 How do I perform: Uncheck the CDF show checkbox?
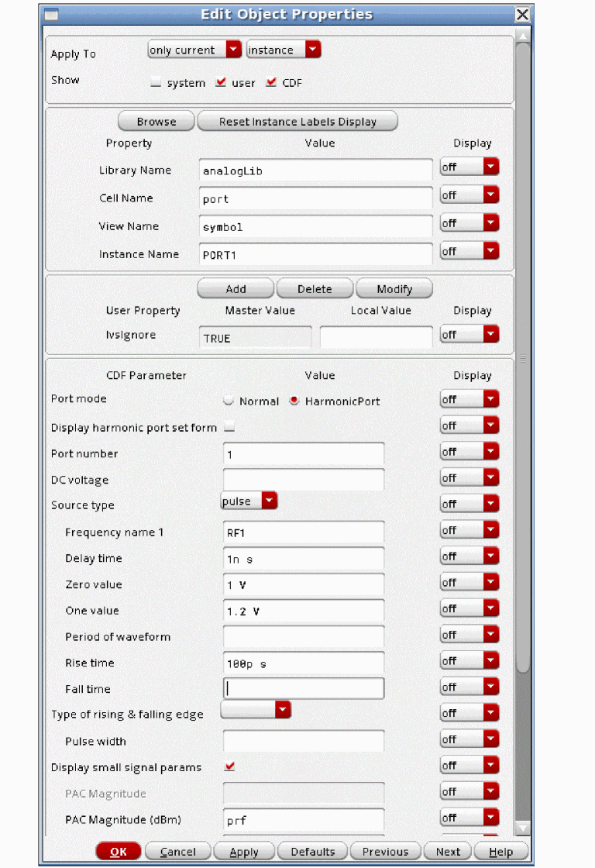pos(270,82)
